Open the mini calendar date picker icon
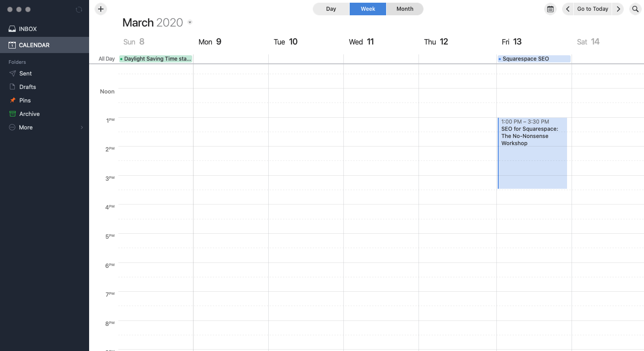Screen dimensions: 644x351 [x=550, y=9]
